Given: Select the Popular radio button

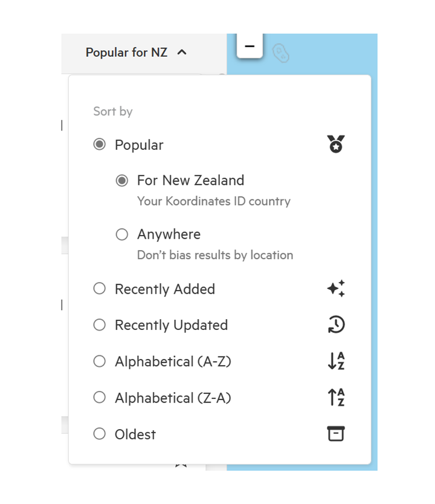Looking at the screenshot, I should (x=99, y=144).
